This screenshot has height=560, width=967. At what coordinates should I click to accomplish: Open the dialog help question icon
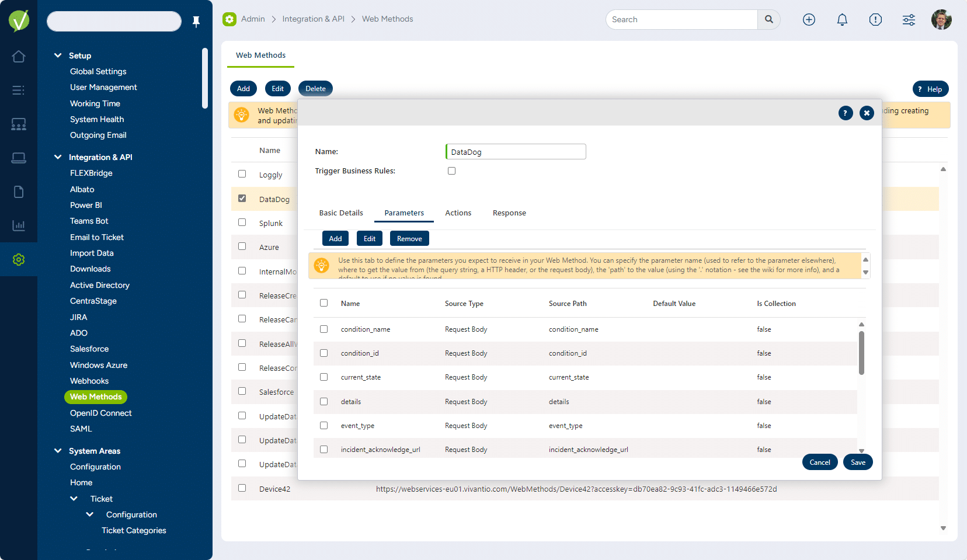click(846, 113)
